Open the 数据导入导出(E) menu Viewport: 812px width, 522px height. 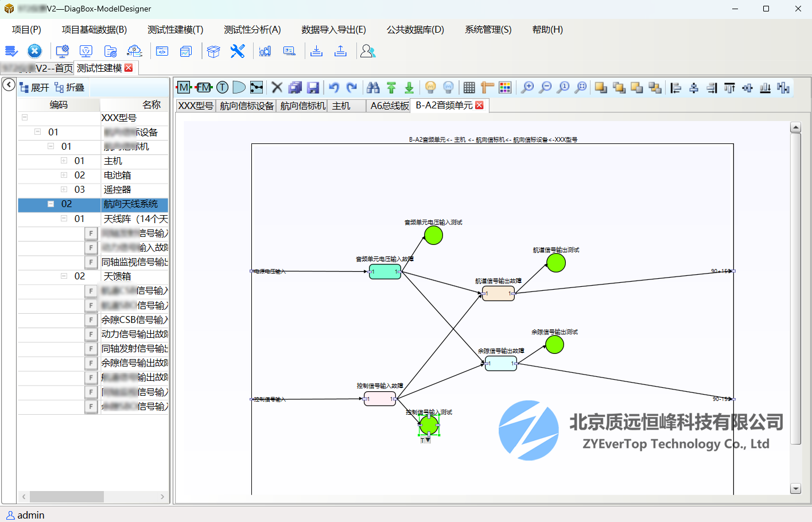tap(333, 29)
